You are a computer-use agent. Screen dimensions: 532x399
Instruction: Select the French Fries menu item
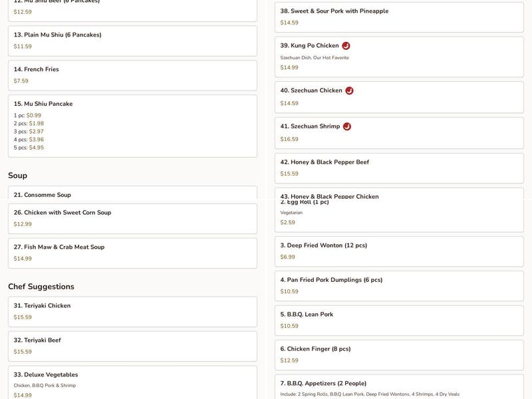pyautogui.click(x=132, y=75)
